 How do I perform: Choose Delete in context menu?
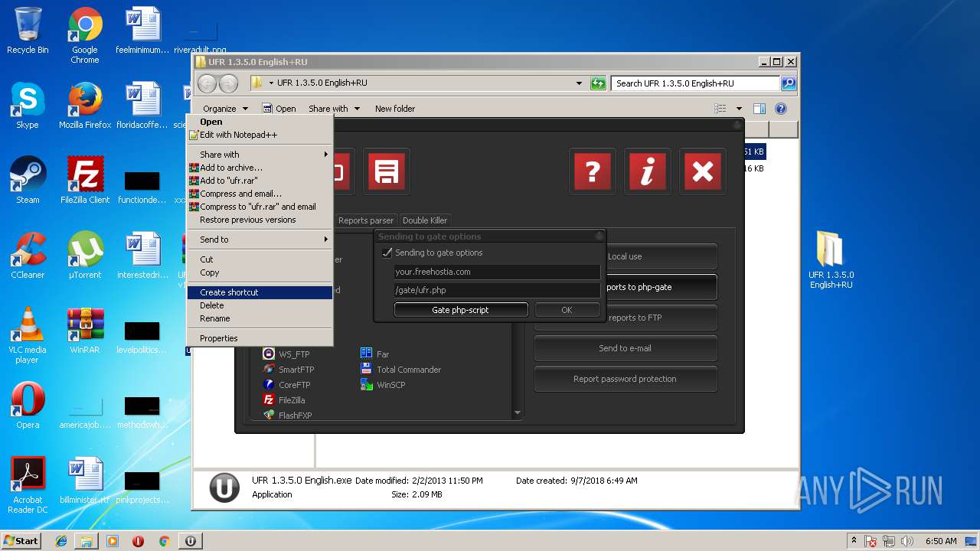tap(260, 305)
